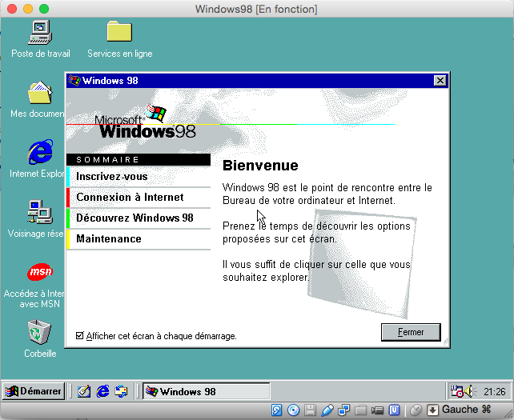
Task: Click the VirtualBox hard disk status icon
Action: [277, 410]
